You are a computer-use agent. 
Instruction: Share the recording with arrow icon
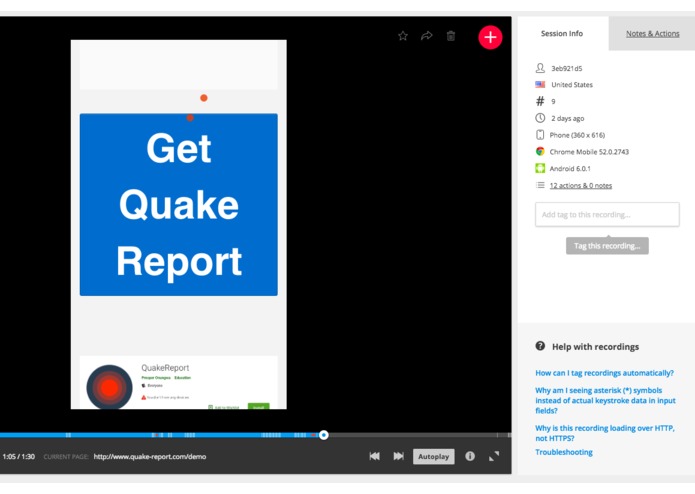[426, 36]
